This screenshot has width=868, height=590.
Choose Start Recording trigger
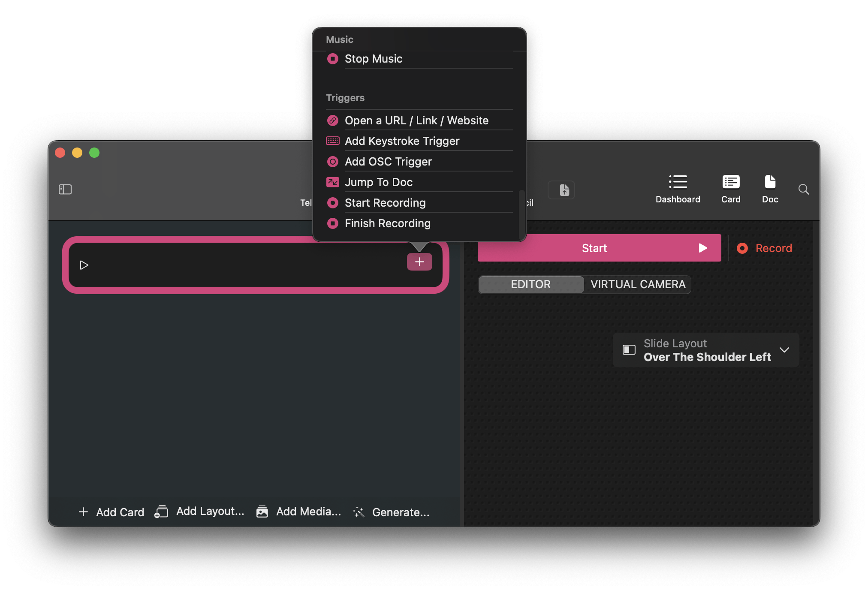(419, 203)
